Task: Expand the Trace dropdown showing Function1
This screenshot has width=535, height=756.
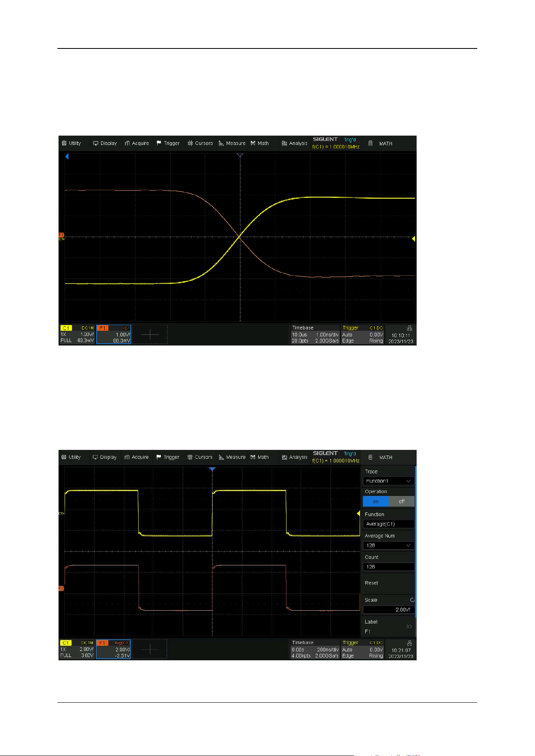Action: pyautogui.click(x=388, y=481)
